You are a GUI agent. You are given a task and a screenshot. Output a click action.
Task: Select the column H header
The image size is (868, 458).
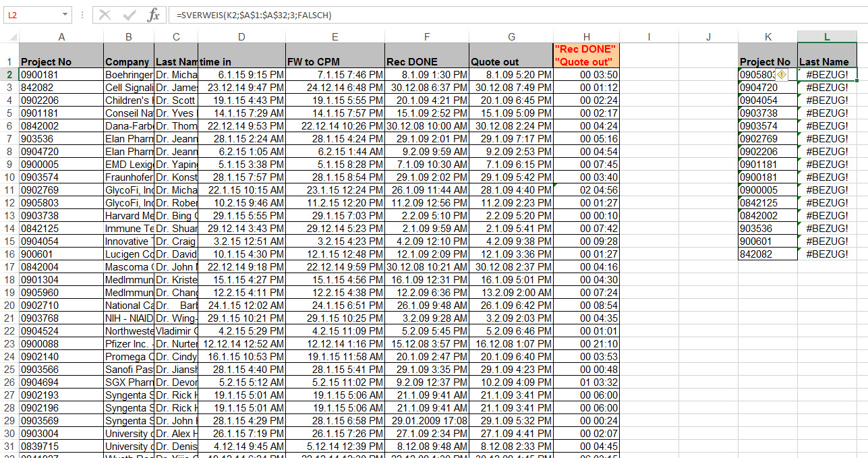coord(586,37)
